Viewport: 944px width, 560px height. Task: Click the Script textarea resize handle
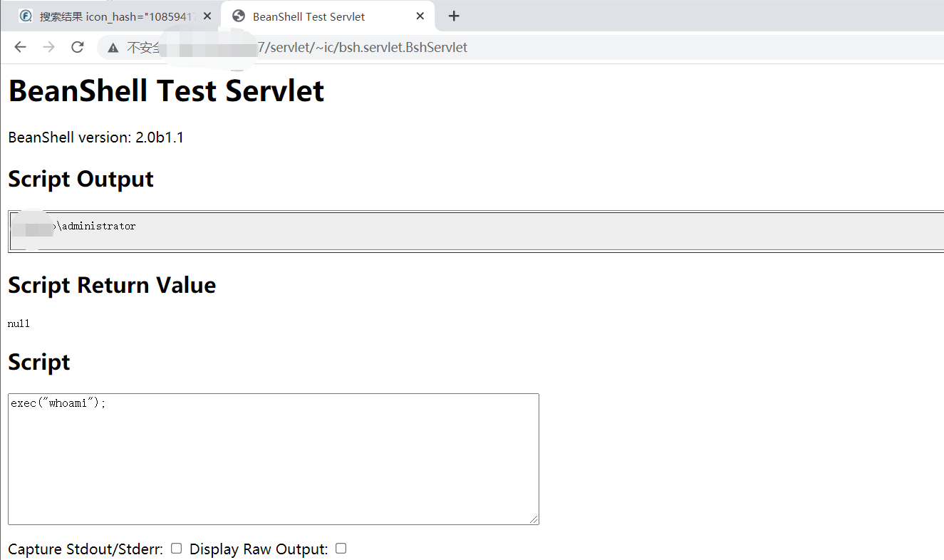534,519
